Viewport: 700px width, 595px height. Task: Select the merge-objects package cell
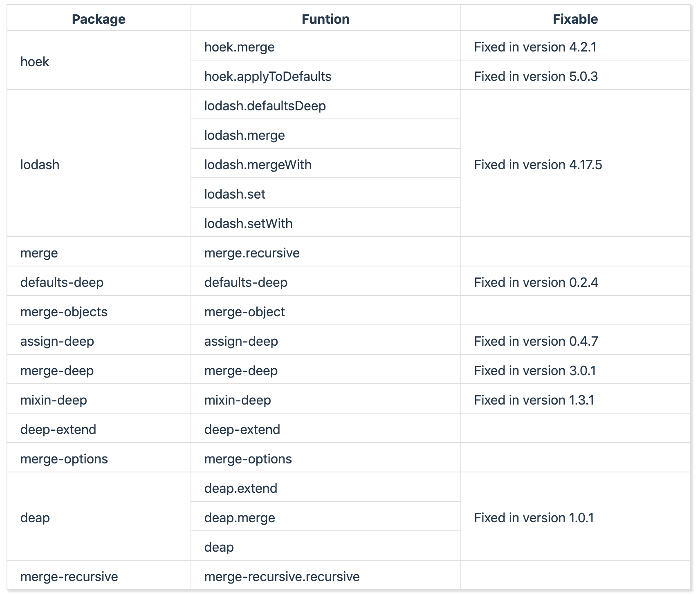[x=64, y=312]
